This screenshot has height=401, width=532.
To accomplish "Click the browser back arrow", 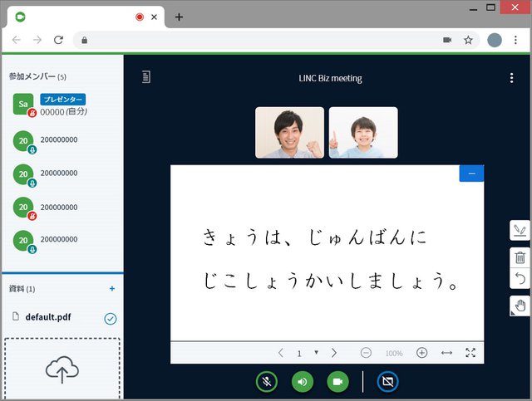I will [17, 40].
